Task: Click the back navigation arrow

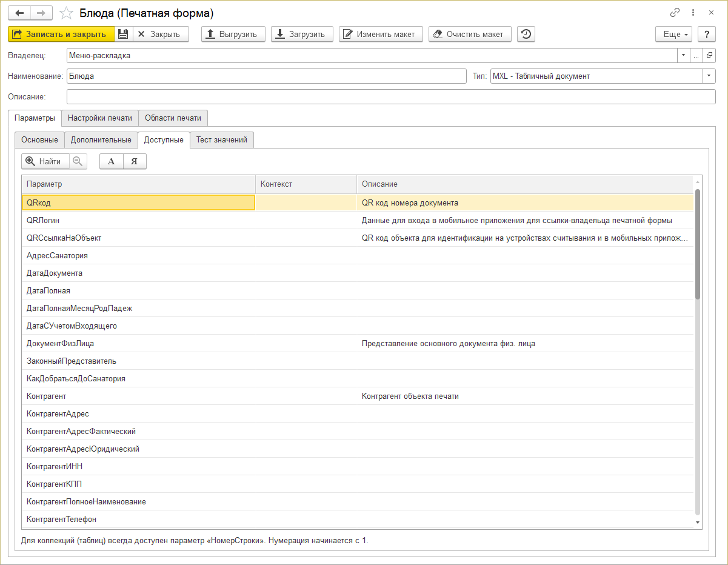Action: point(19,13)
